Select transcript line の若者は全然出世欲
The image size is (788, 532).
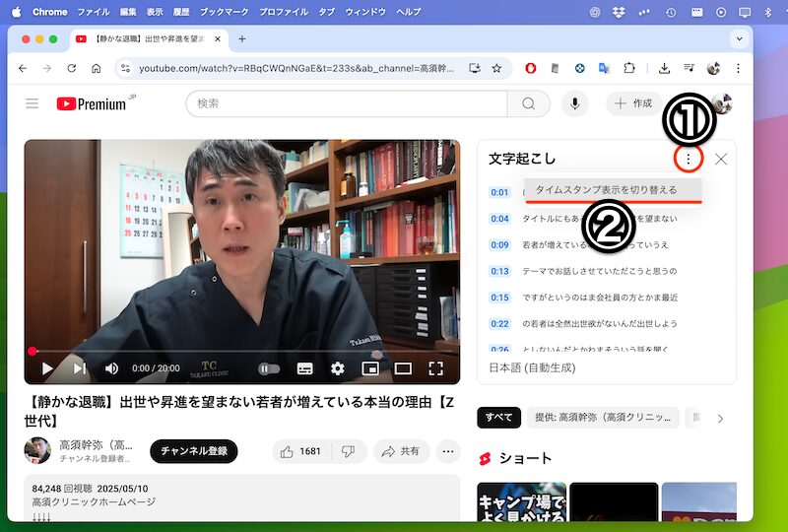pyautogui.click(x=600, y=323)
